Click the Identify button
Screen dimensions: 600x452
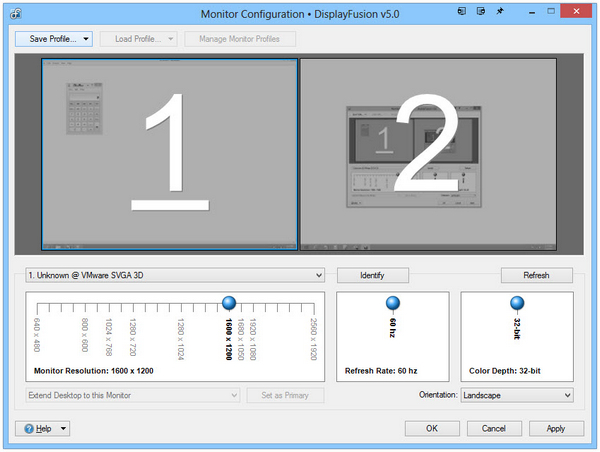pos(372,275)
